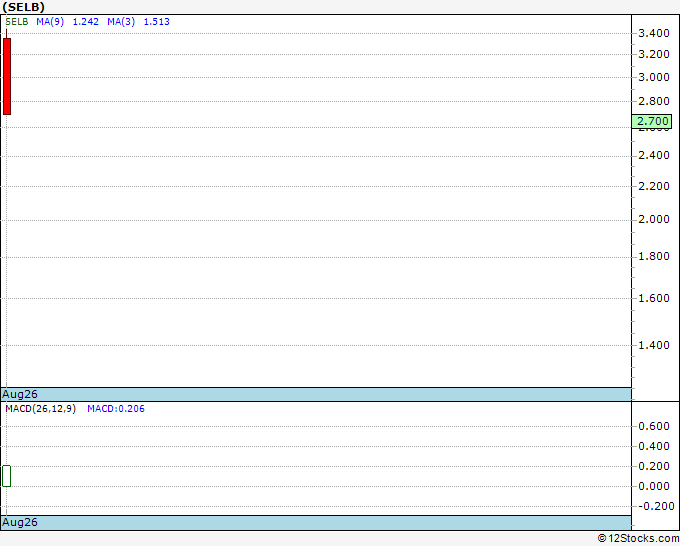
Task: Click the 12Stocks.com copyright text
Action: [638, 538]
